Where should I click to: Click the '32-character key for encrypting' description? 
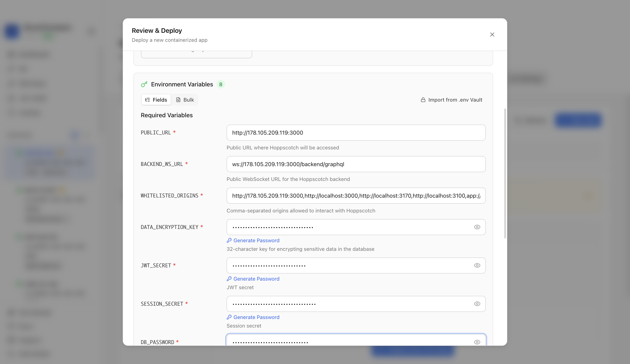pyautogui.click(x=300, y=249)
